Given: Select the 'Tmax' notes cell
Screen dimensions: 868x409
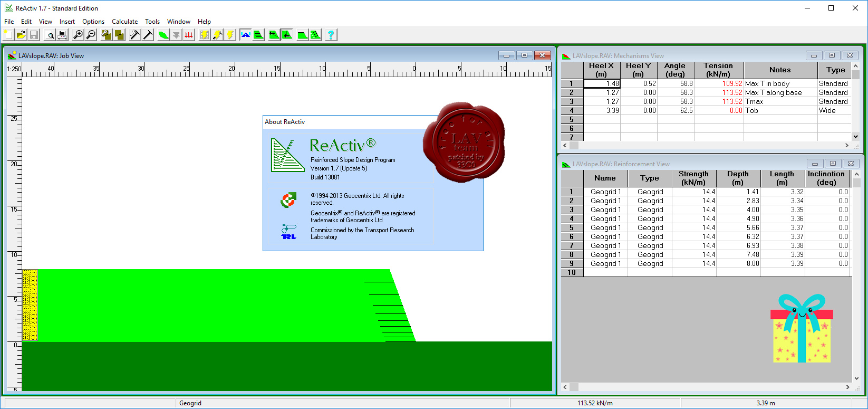Looking at the screenshot, I should tap(780, 101).
